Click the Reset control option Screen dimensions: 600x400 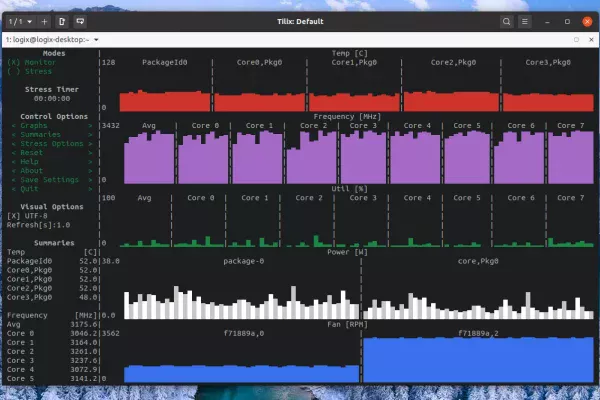click(52, 152)
